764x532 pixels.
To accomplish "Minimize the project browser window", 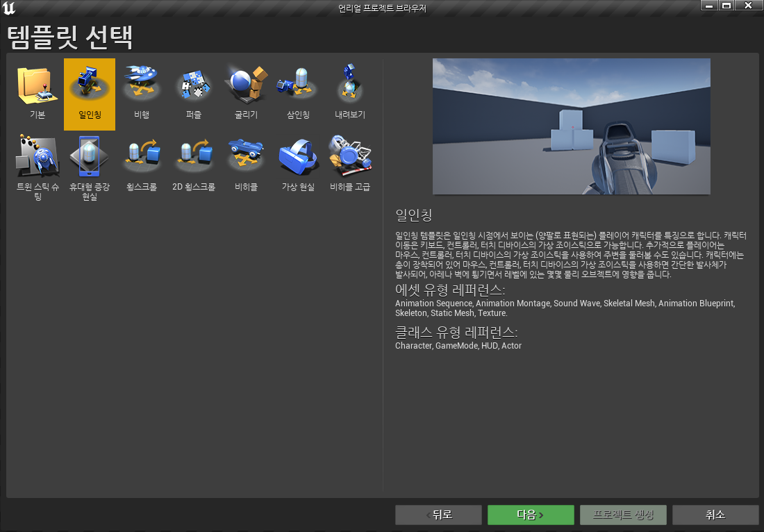I will click(709, 6).
